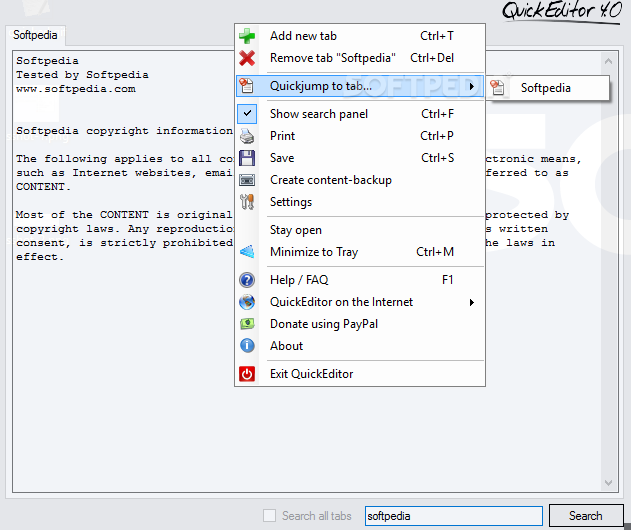Viewport: 631px width, 530px height.
Task: Click the Search button
Action: click(x=586, y=516)
